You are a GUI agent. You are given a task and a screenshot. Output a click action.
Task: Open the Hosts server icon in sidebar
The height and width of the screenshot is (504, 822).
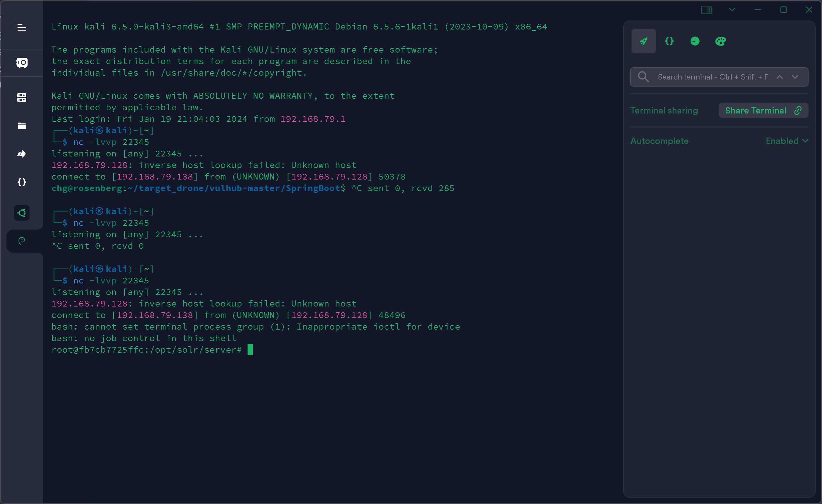[x=22, y=97]
